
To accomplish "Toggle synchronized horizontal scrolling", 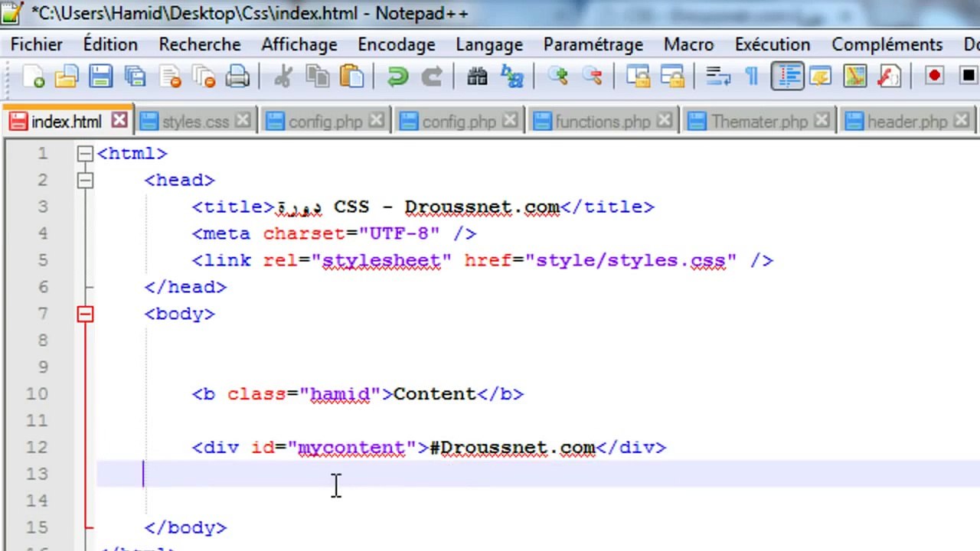I will coord(672,77).
